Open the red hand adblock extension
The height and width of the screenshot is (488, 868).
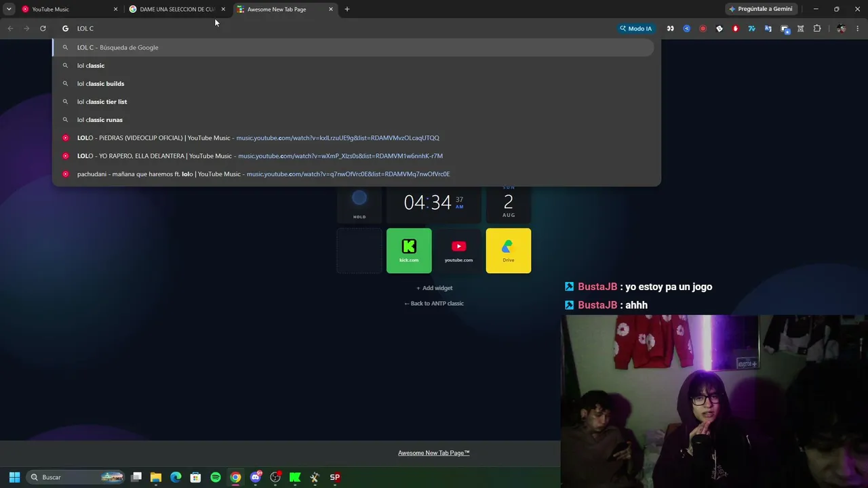tap(735, 28)
